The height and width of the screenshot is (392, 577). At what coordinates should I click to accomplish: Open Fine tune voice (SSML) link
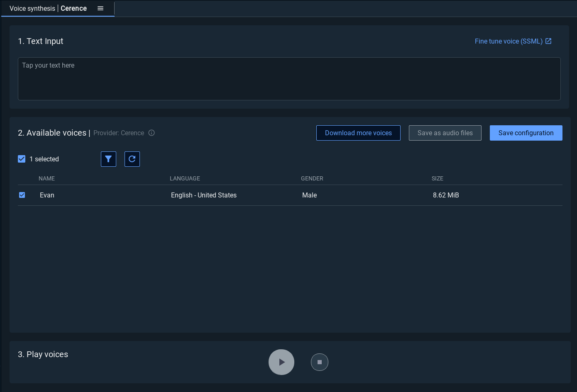[509, 41]
